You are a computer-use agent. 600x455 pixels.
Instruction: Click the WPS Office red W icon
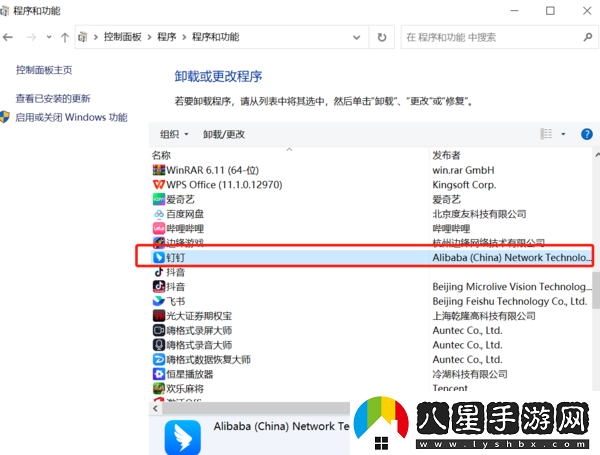[159, 184]
